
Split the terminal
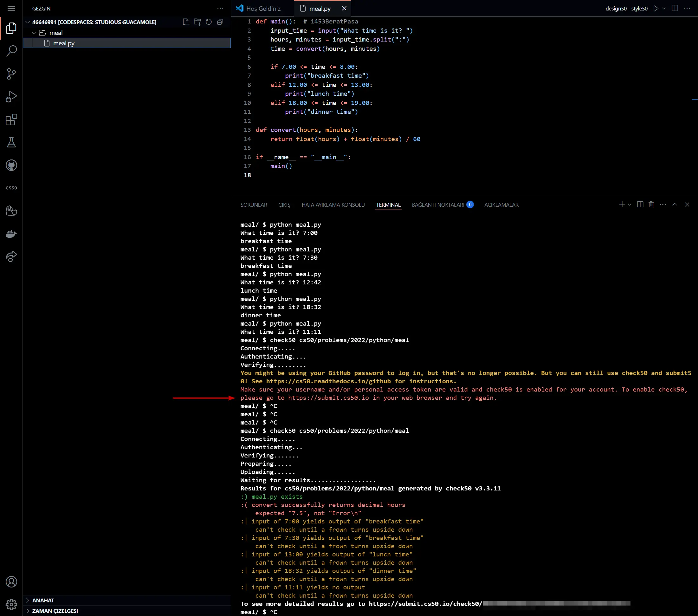640,204
